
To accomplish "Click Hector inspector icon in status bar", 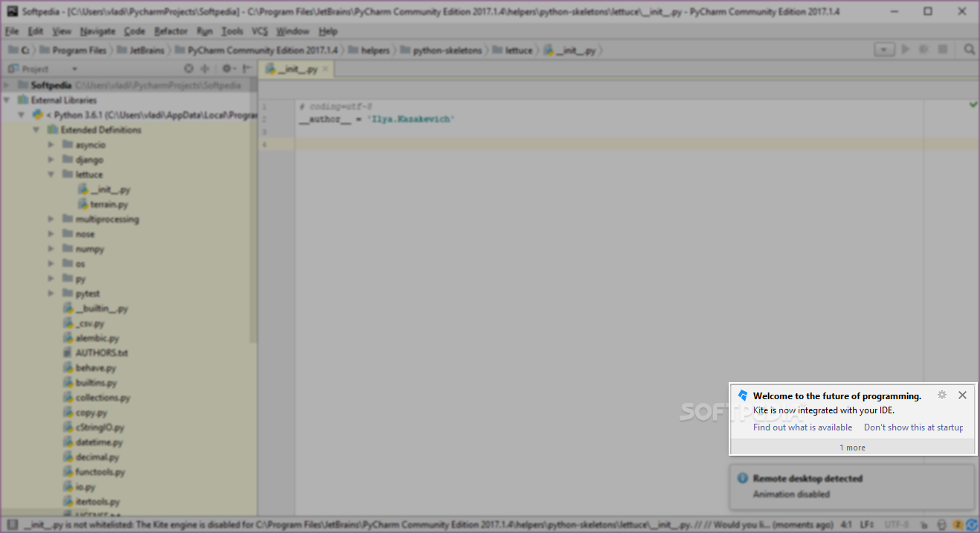I will coord(942,525).
